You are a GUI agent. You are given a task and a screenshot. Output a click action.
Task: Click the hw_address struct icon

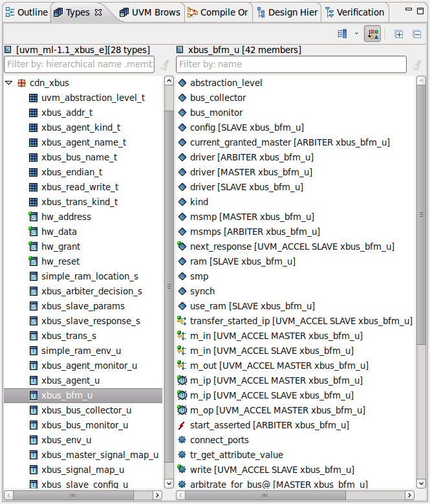click(x=33, y=217)
